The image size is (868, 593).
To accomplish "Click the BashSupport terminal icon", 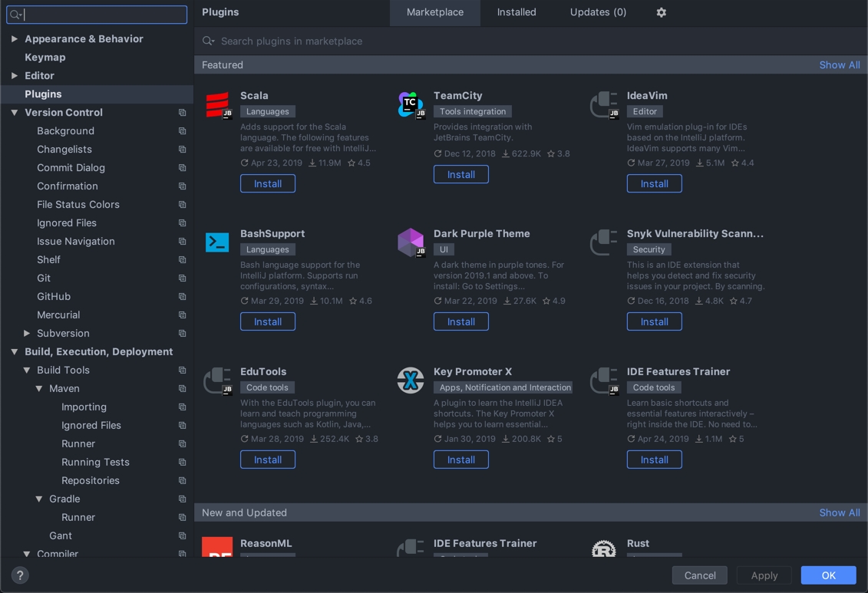I will [217, 242].
